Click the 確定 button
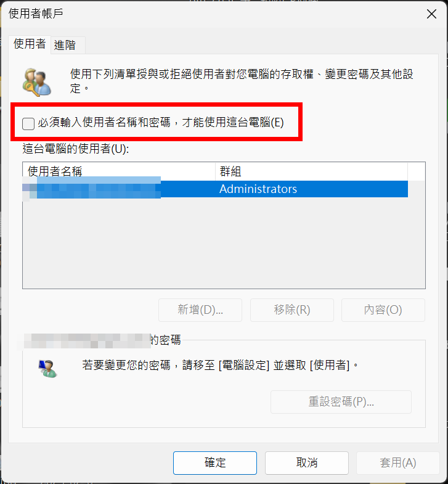 [215, 462]
